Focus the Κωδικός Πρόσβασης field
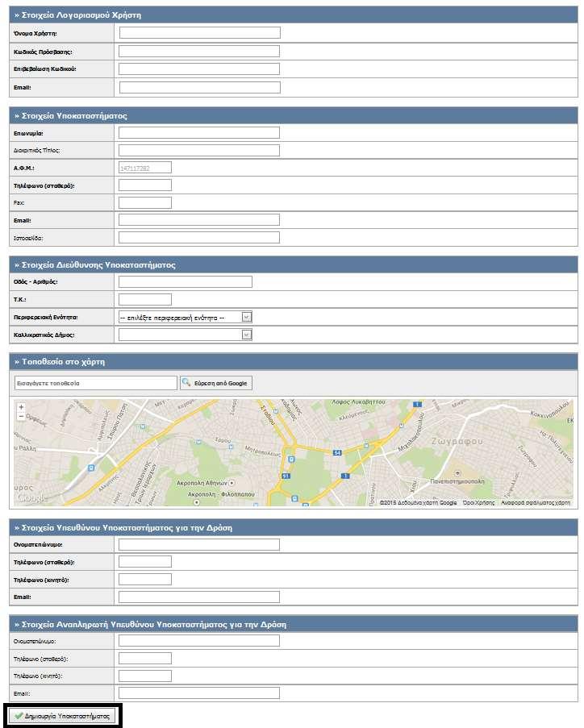The height and width of the screenshot is (728, 584). (199, 51)
